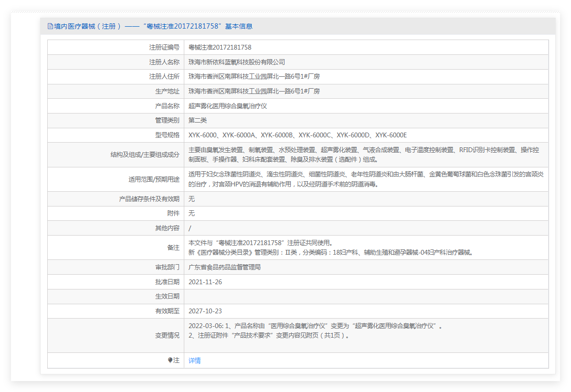Viewport: 571px width, 392px height.
Task: Click change record dated 2022-03-06
Action: (316, 326)
